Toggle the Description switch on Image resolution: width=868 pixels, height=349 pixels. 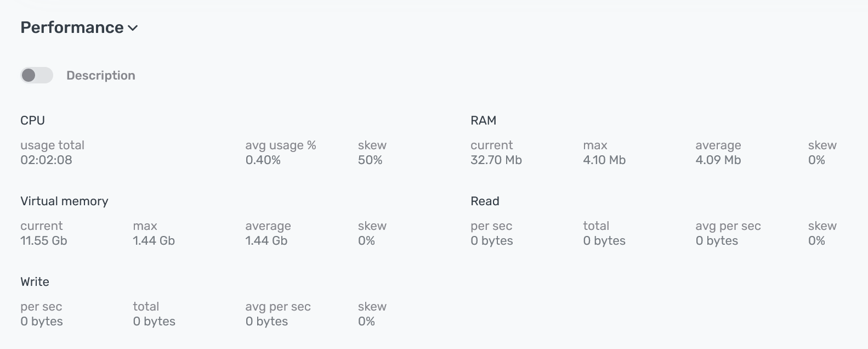click(36, 75)
